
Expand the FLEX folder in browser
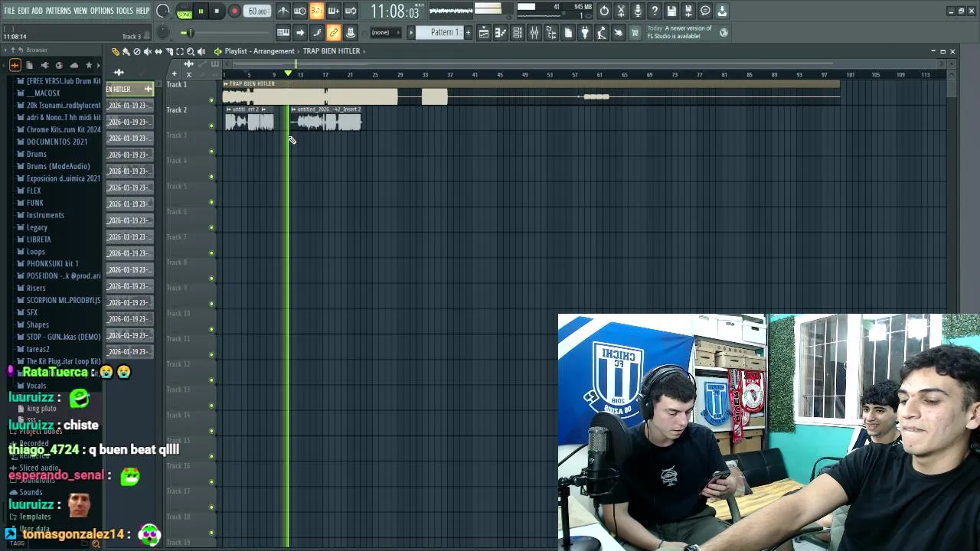[34, 191]
